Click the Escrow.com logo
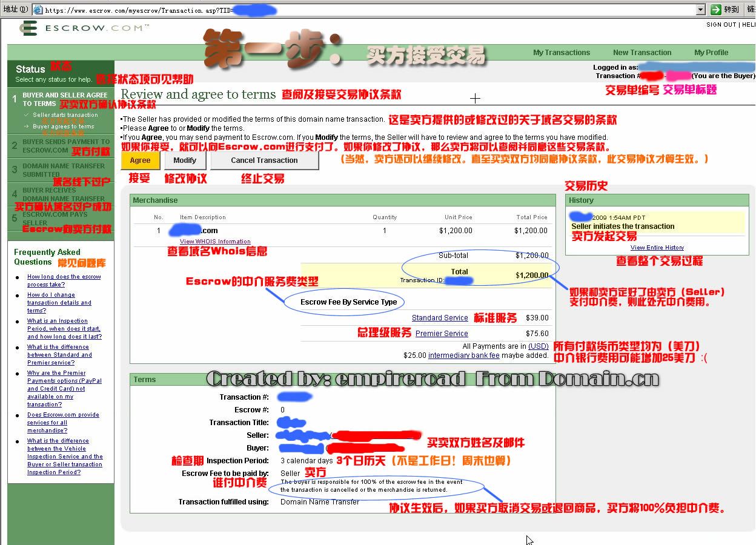756x545 pixels. click(84, 28)
